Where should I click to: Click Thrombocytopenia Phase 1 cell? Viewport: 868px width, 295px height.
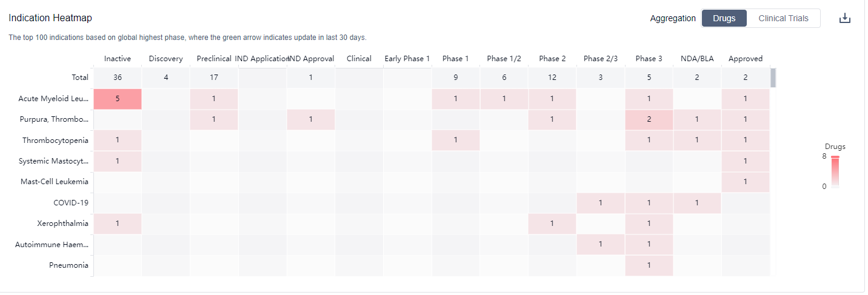[x=456, y=141]
